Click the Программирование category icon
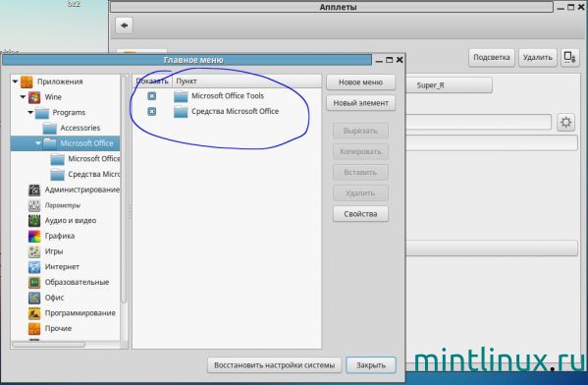588x385 pixels. coord(34,313)
